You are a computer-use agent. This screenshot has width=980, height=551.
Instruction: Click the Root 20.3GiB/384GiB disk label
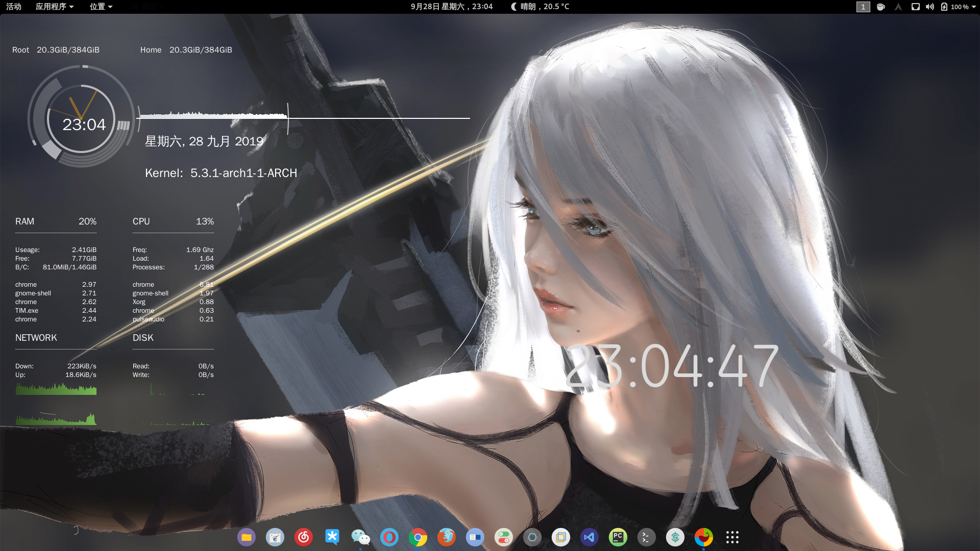pos(56,50)
